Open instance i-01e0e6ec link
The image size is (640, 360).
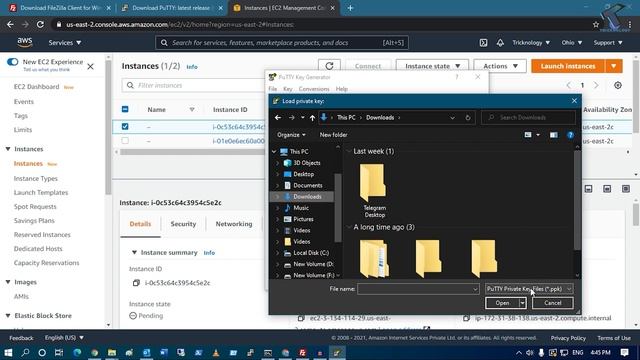pos(238,141)
